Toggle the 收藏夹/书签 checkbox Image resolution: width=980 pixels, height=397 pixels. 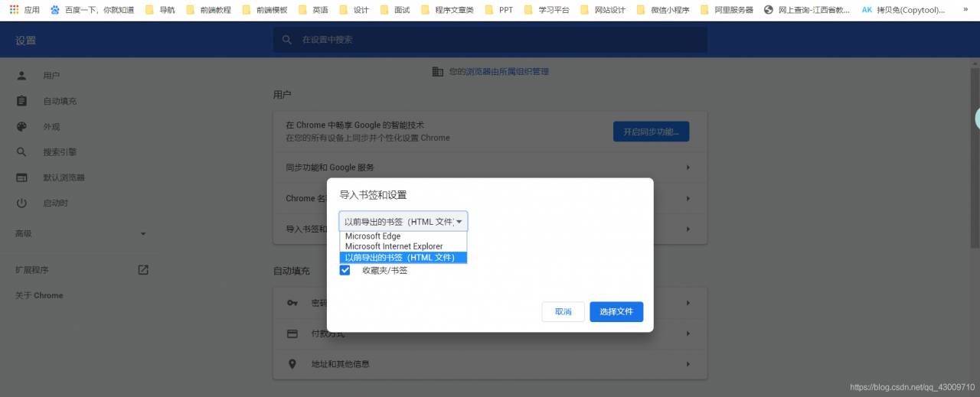345,270
